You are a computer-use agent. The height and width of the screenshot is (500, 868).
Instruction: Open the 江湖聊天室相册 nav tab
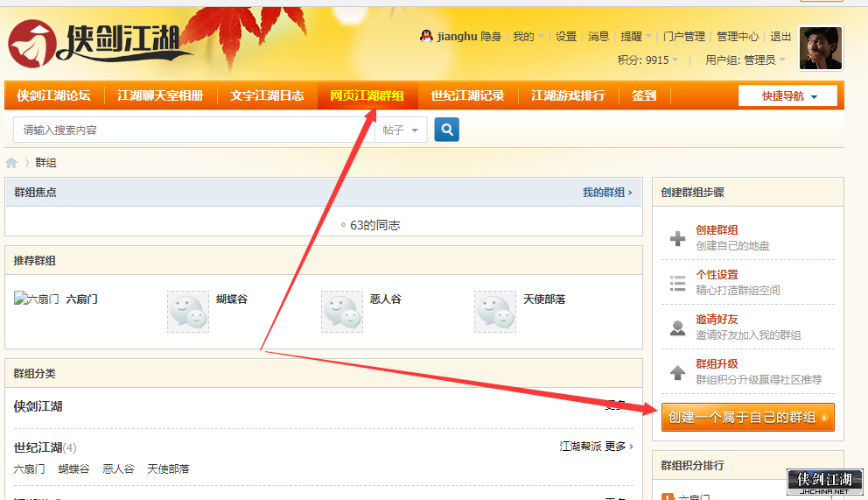tap(160, 95)
